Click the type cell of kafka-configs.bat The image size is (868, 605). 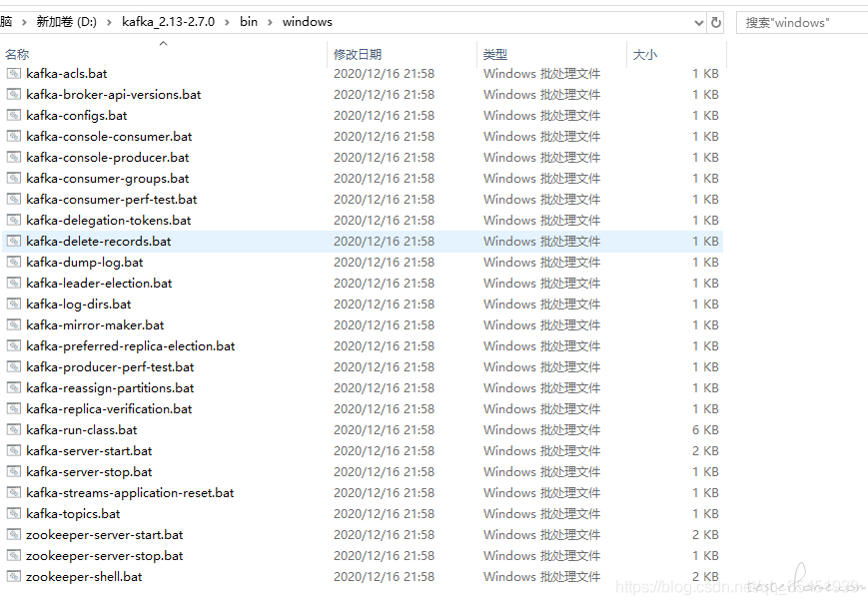[541, 116]
